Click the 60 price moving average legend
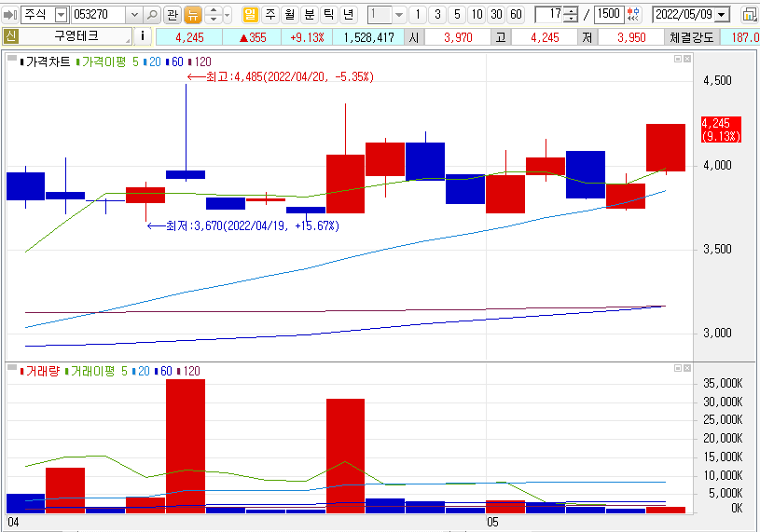 (x=174, y=62)
